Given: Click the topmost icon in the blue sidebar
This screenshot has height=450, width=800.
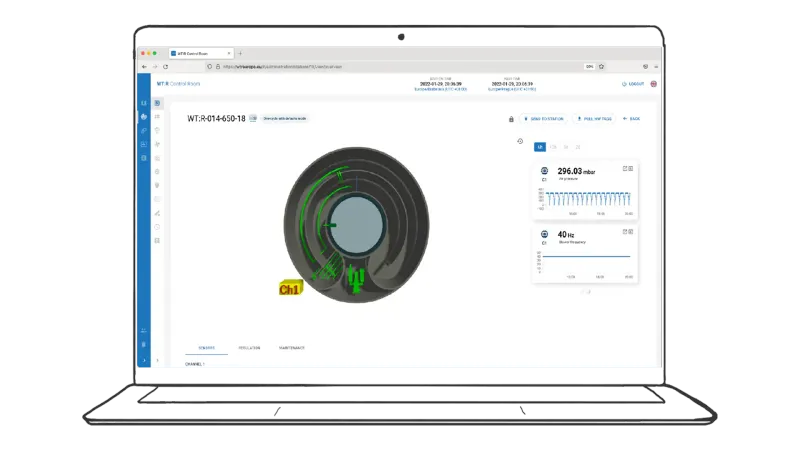Looking at the screenshot, I should click(x=144, y=103).
